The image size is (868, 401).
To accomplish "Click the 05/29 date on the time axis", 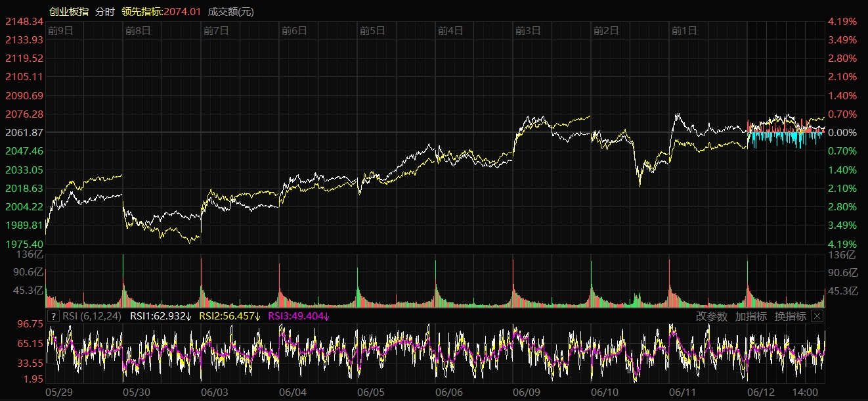I will [59, 392].
